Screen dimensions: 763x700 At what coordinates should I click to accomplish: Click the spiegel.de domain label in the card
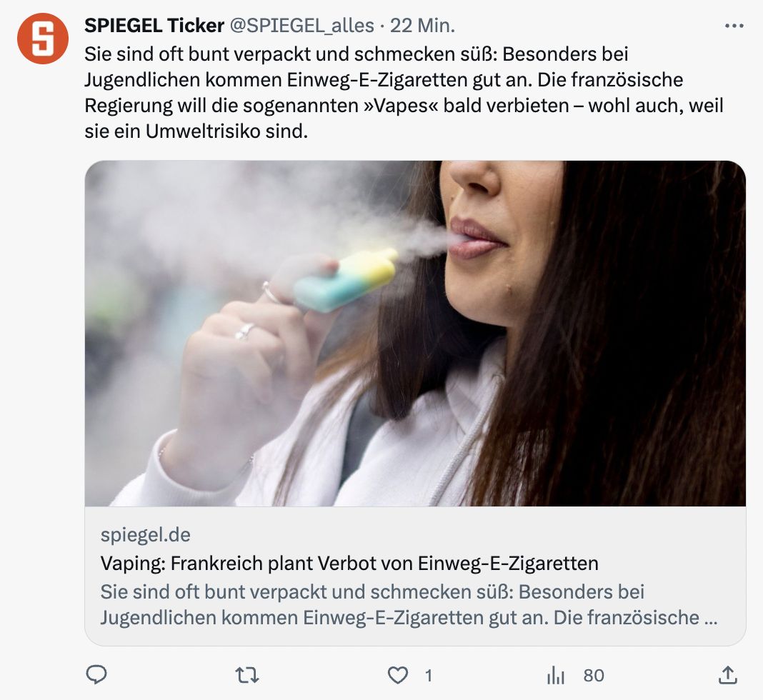click(146, 535)
